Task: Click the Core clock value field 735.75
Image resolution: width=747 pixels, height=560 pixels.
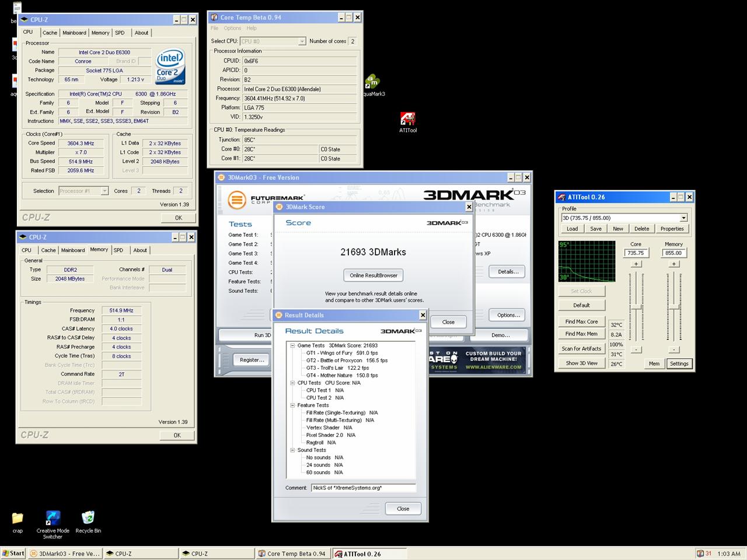Action: (636, 253)
